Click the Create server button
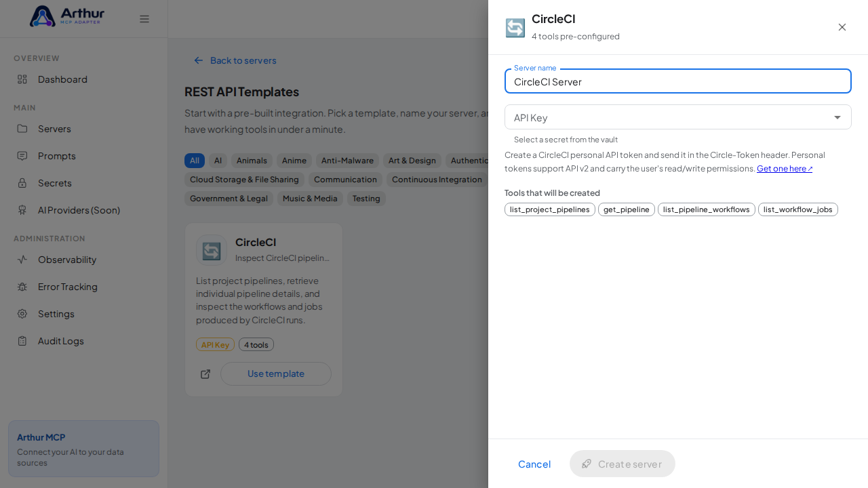Screen dimensions: 868x488 (623, 464)
